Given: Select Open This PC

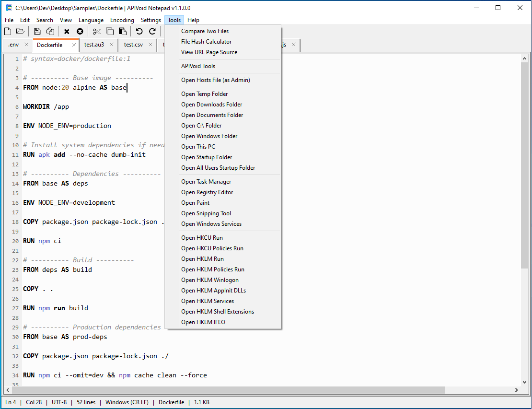Looking at the screenshot, I should (223, 146).
